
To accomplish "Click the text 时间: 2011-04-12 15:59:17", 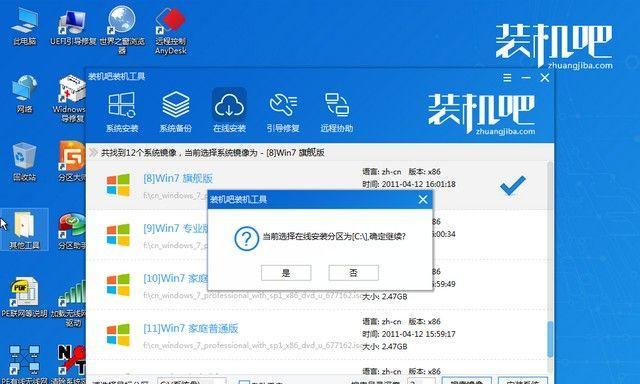I will [409, 334].
